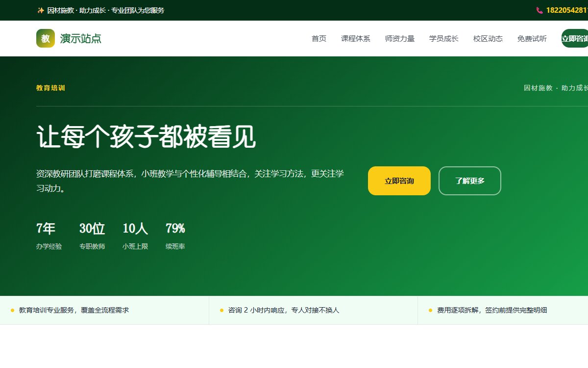Viewport: 588px width, 368px height.
Task: Click the phone icon in top bar
Action: click(539, 10)
